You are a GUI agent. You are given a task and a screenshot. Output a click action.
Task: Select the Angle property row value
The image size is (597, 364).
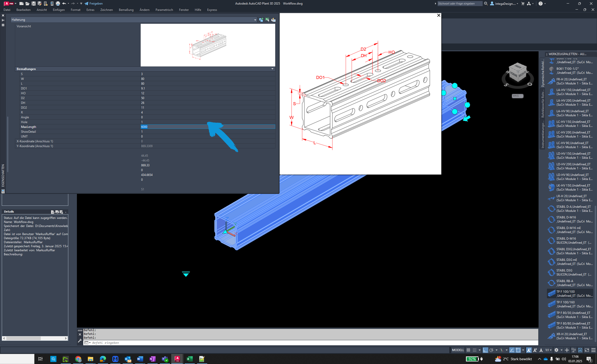coord(208,117)
